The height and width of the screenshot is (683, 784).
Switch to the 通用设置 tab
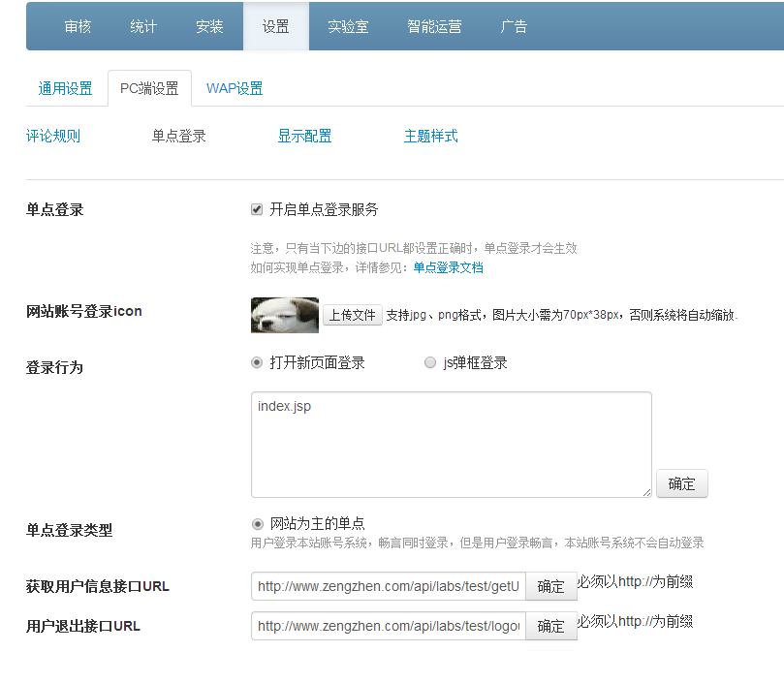point(65,88)
